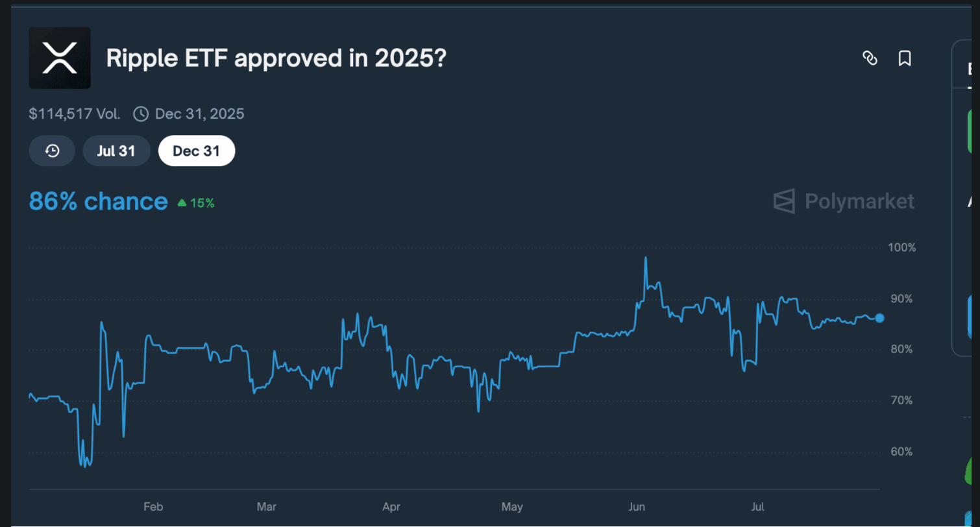Click the XRP logo thumbnail
980x527 pixels.
[60, 58]
